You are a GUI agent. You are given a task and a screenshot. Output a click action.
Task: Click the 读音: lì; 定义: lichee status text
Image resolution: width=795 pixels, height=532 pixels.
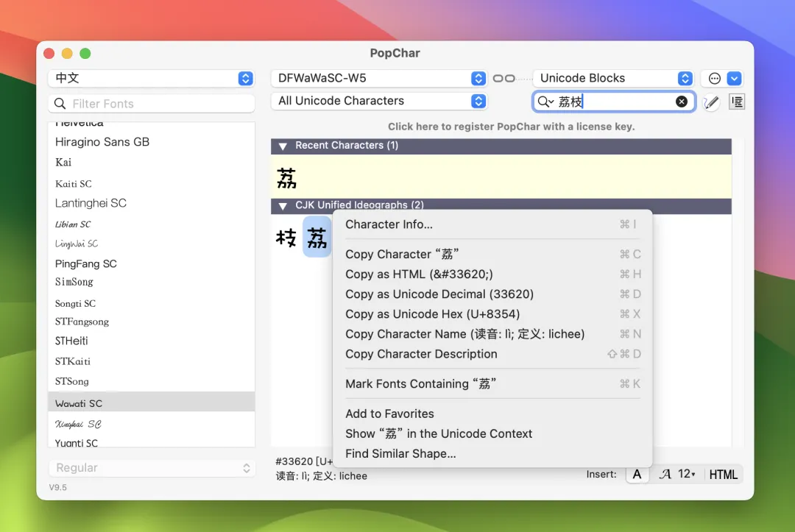(x=322, y=476)
